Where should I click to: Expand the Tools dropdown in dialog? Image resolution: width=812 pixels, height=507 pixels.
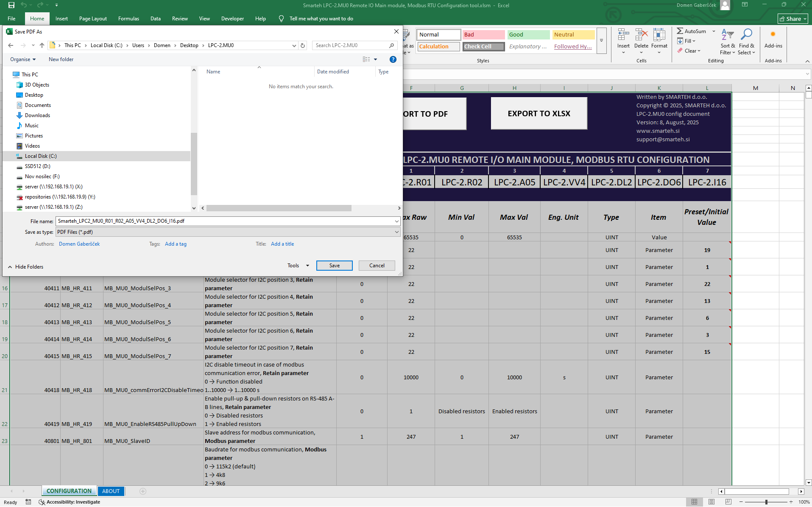pos(298,266)
